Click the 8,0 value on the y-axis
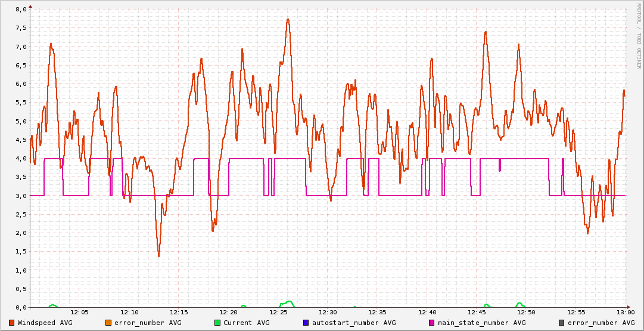Viewport: 644px width, 331px height. click(x=20, y=10)
